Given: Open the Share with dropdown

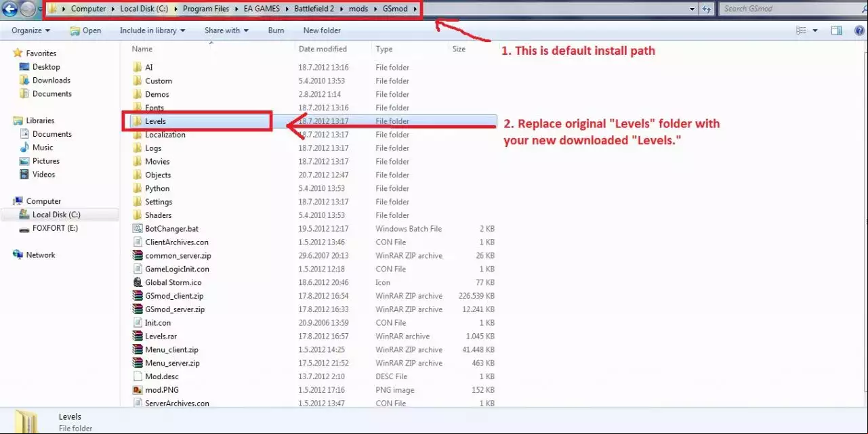Looking at the screenshot, I should pos(226,30).
